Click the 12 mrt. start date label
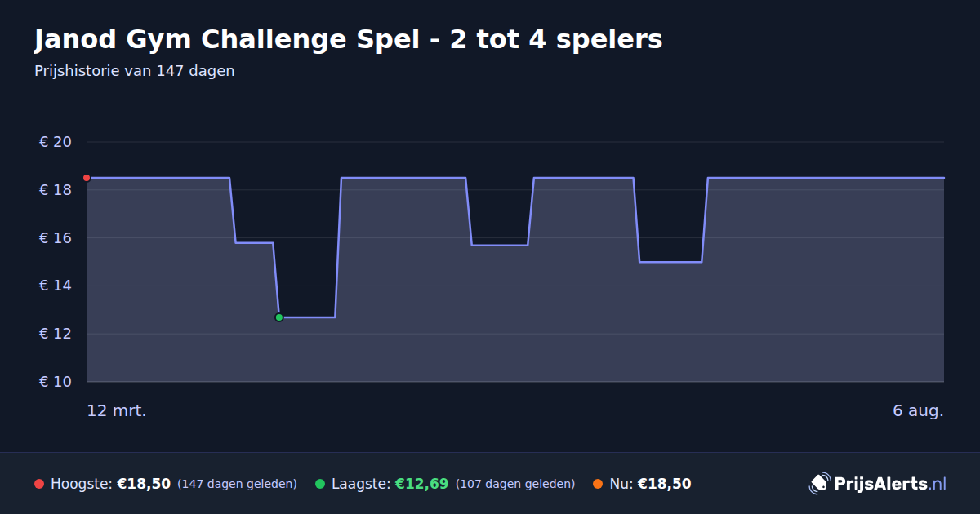Screen dimensions: 980x514 tap(117, 410)
